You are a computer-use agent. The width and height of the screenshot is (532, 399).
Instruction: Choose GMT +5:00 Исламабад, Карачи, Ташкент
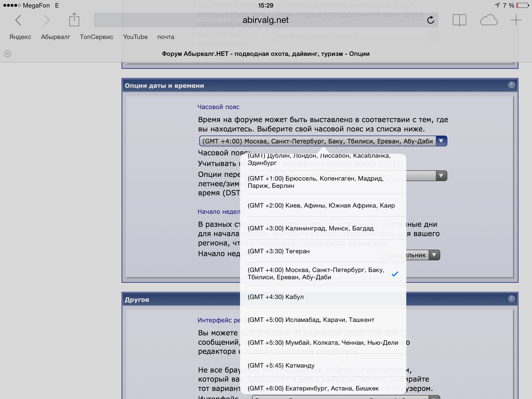click(x=311, y=320)
